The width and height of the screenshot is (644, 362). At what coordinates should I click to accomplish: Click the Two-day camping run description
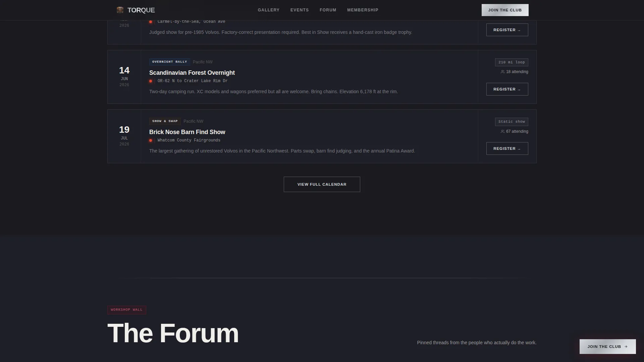point(273,92)
